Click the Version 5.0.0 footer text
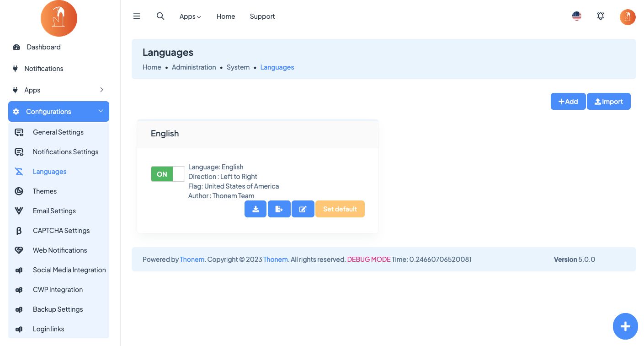The width and height of the screenshot is (644, 346). 575,259
